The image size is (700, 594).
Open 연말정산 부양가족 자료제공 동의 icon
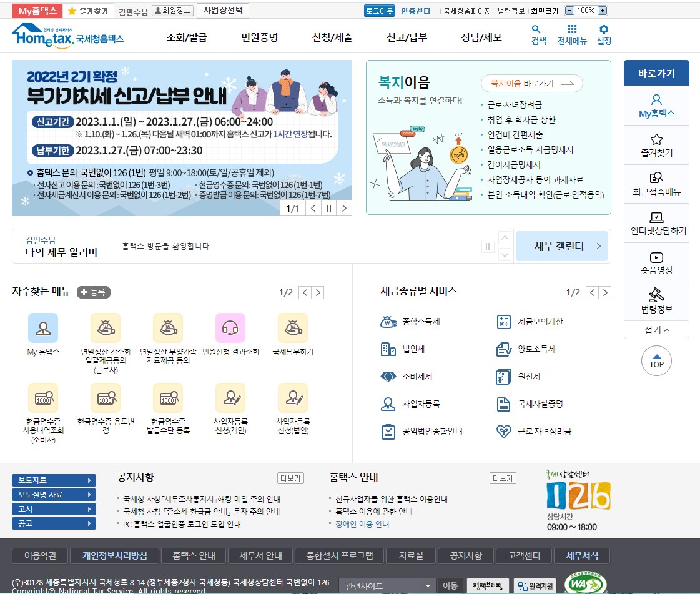click(x=168, y=329)
